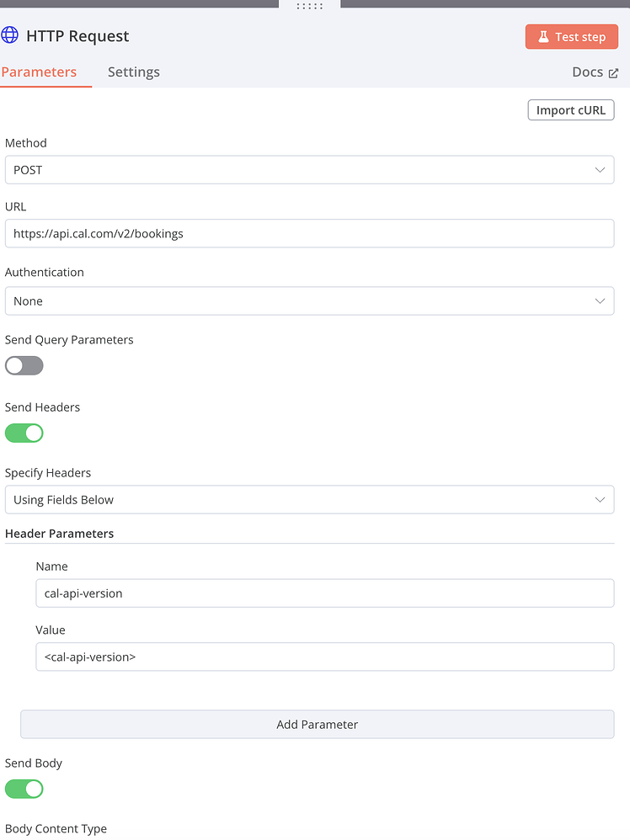
Task: Click the drag handle dots above the panel
Action: point(310,6)
